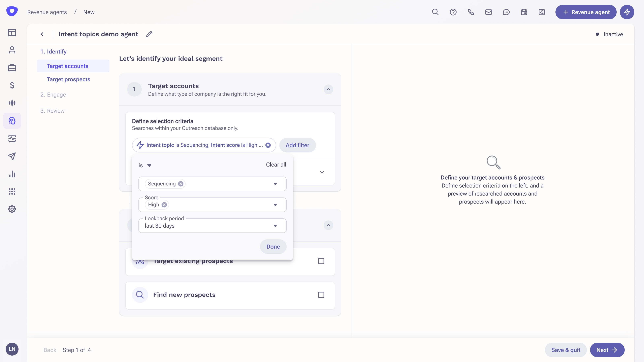This screenshot has width=644, height=362.
Task: Open the Opportunities dollar sidebar icon
Action: (x=12, y=85)
